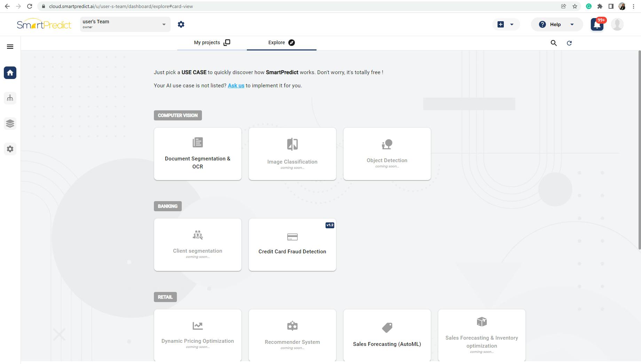This screenshot has height=364, width=641.
Task: Refresh the use case list
Action: [569, 43]
